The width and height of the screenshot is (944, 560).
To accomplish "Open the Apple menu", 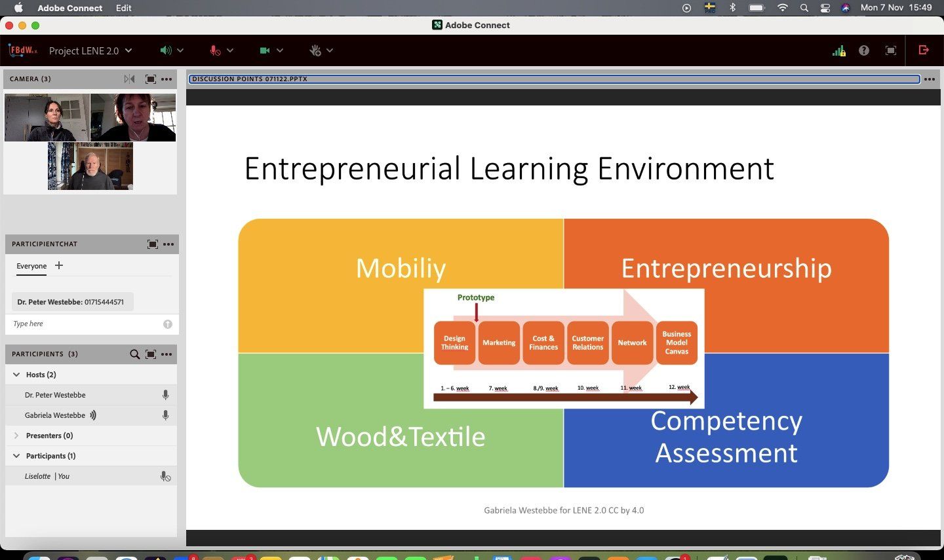I will (18, 8).
